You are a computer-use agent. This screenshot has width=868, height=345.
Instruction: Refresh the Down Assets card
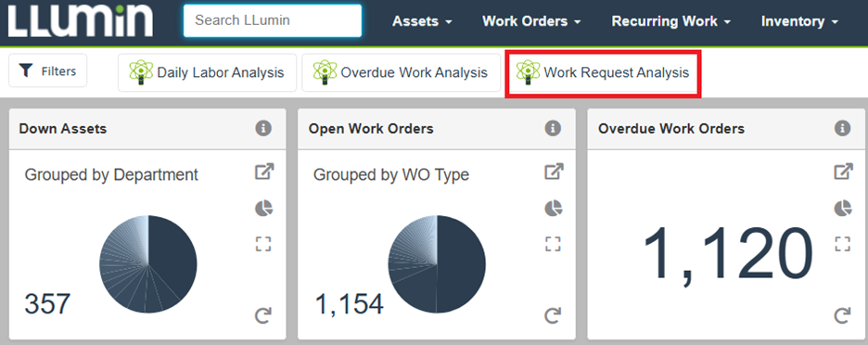click(263, 315)
